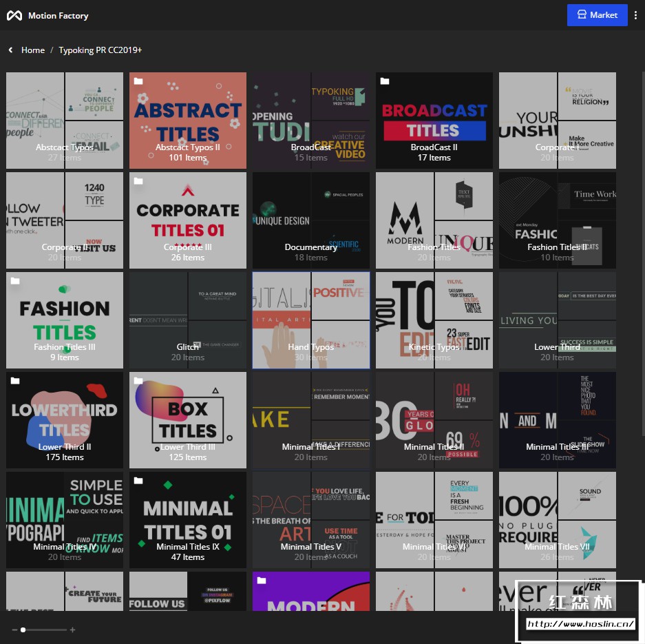Click the minus zoom-out icon
The image size is (645, 644).
point(15,630)
